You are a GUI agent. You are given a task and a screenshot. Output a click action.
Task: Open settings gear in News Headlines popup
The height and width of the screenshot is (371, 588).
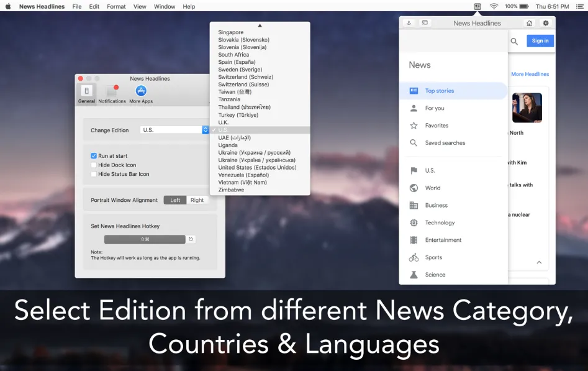546,23
